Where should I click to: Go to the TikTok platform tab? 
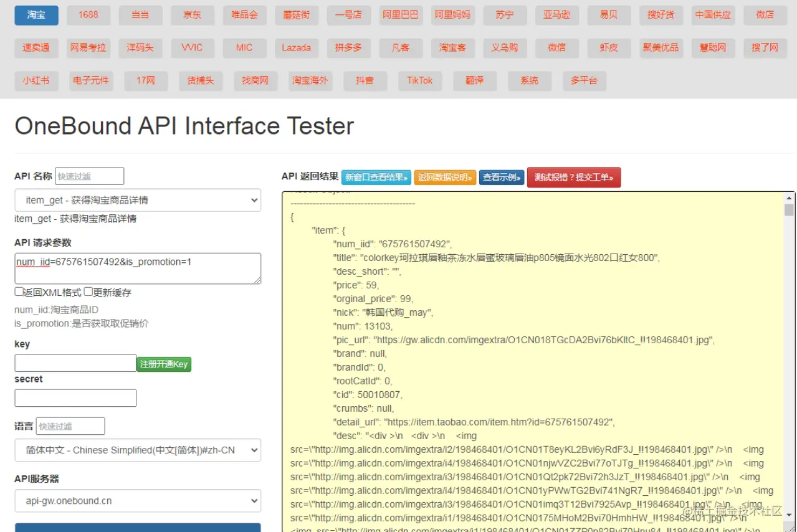[x=420, y=80]
